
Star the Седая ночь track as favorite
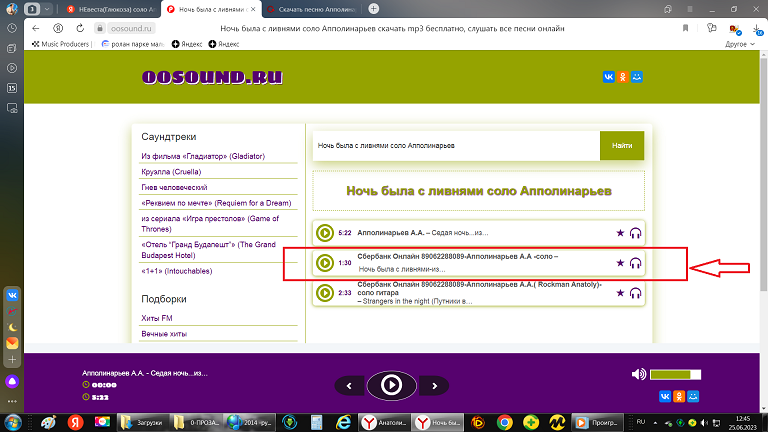pos(620,233)
